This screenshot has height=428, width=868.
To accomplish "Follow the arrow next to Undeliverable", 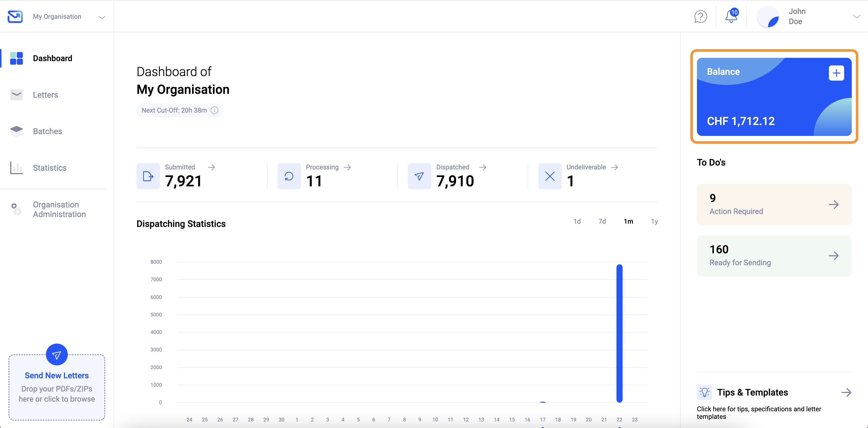I will point(614,167).
